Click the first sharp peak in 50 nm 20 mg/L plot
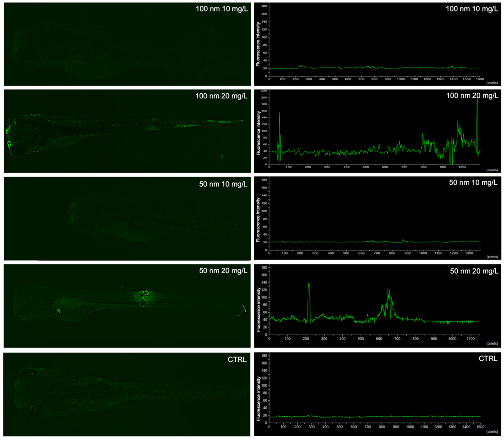Screen dimensions: 504x440 [x=309, y=284]
